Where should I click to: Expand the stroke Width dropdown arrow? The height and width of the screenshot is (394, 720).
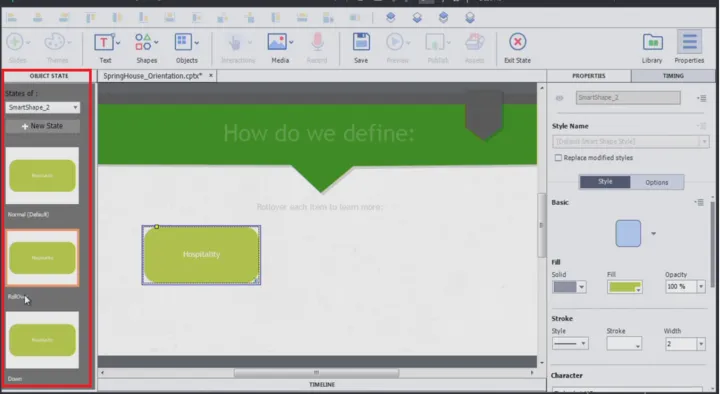701,343
